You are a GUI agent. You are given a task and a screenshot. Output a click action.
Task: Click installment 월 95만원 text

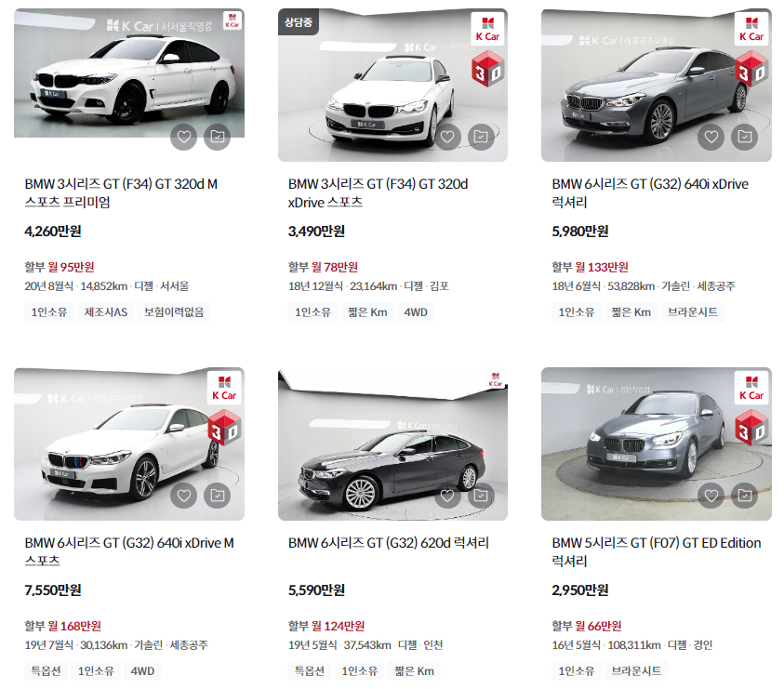pyautogui.click(x=71, y=267)
